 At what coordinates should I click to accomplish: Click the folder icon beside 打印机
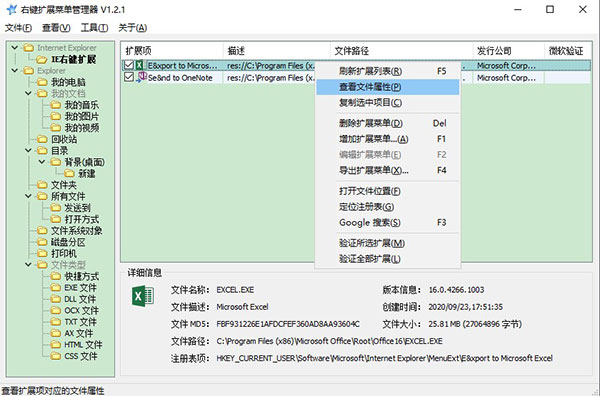tap(42, 253)
